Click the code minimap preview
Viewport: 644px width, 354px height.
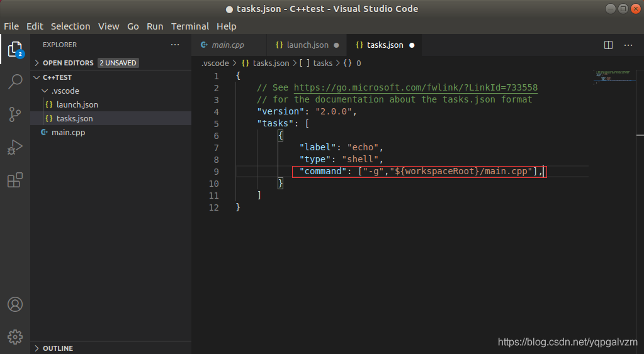(x=614, y=77)
